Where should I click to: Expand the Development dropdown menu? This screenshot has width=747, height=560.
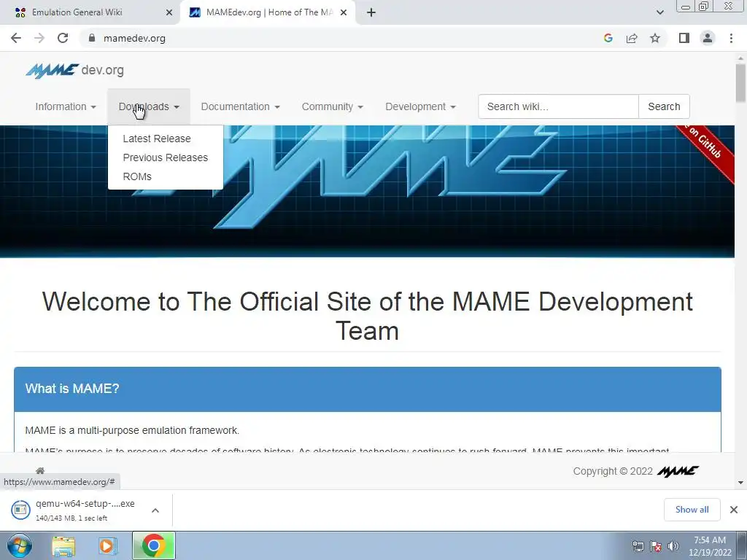(x=420, y=106)
